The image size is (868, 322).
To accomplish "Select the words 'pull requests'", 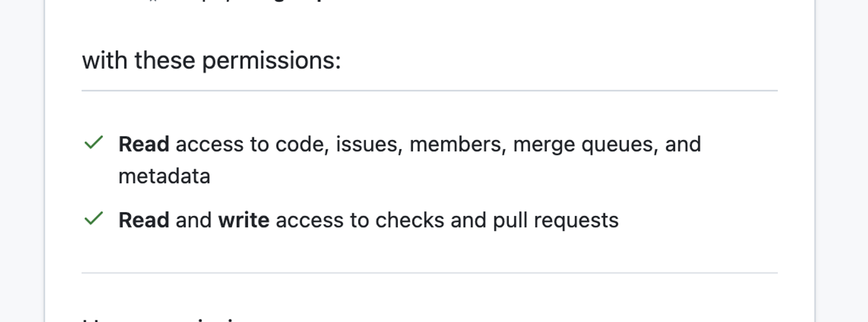I will pos(556,221).
